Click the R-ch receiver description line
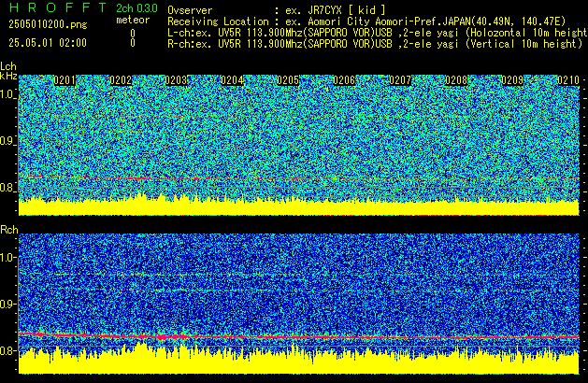Image resolution: width=588 pixels, height=383 pixels. [x=375, y=44]
